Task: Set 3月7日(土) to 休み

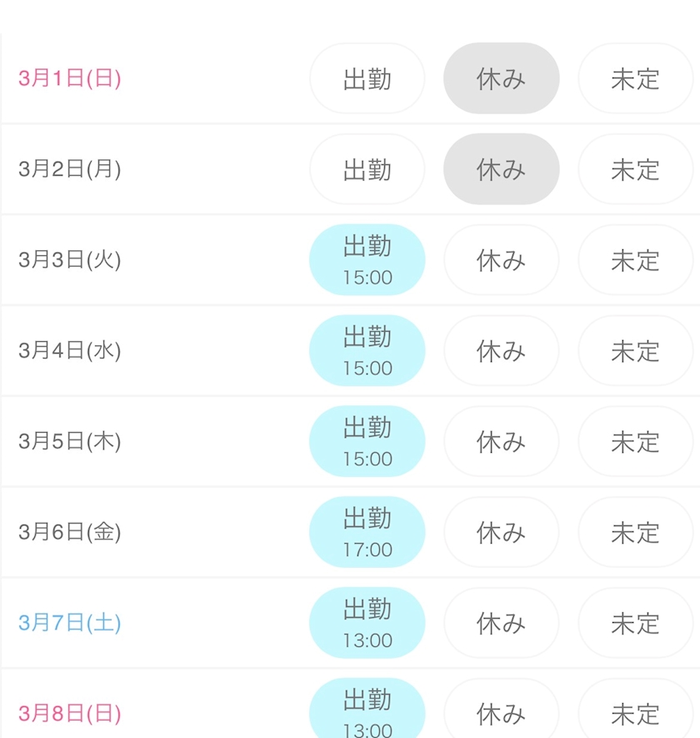Action: (501, 623)
